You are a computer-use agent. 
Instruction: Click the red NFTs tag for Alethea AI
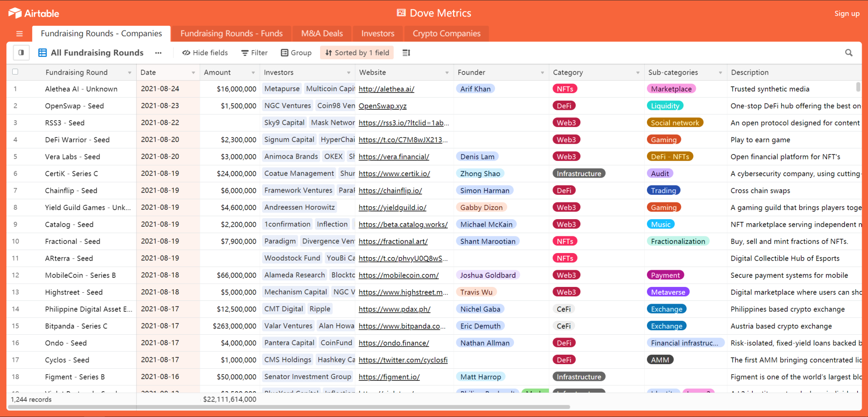(x=565, y=89)
